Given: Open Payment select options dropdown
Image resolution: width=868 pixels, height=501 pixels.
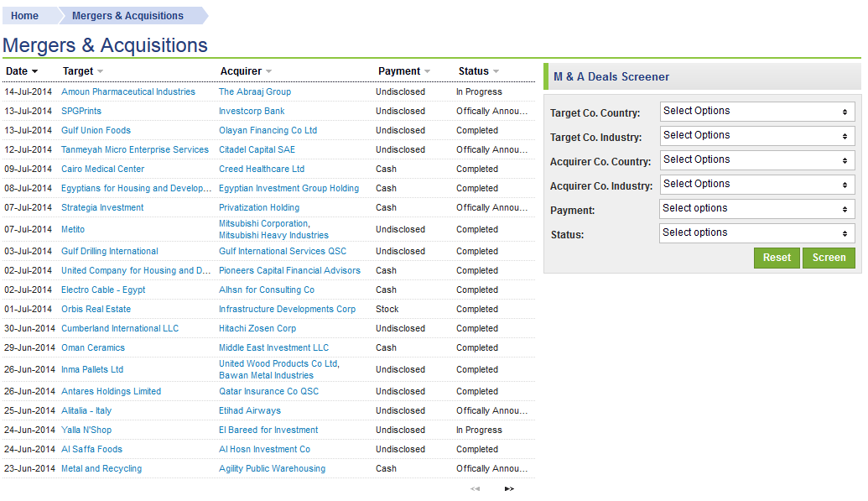Looking at the screenshot, I should tap(757, 209).
